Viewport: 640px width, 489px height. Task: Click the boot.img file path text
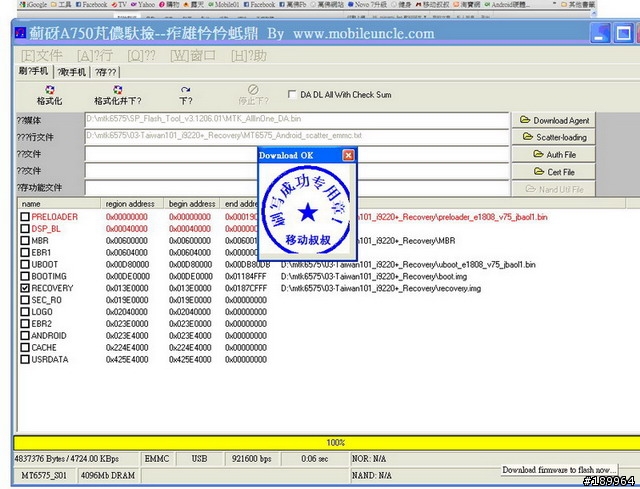click(373, 276)
